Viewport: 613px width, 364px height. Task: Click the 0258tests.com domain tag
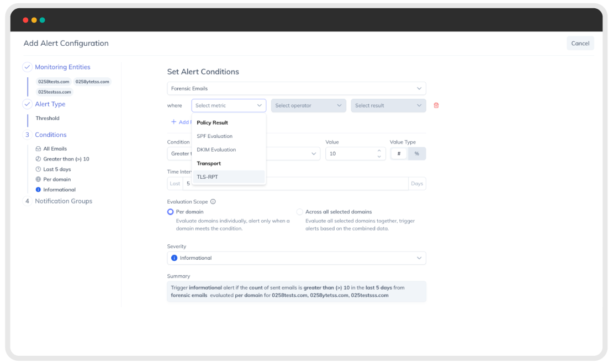click(54, 82)
